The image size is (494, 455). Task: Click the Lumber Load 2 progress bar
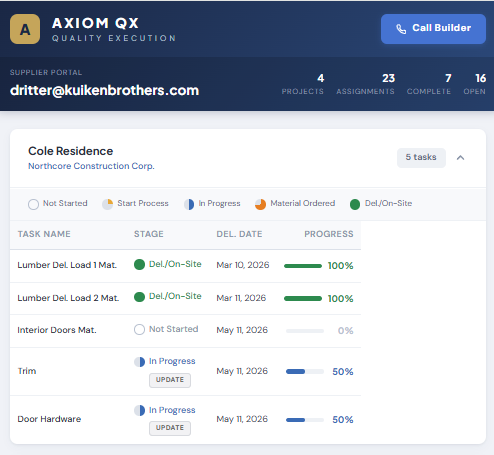click(x=303, y=299)
